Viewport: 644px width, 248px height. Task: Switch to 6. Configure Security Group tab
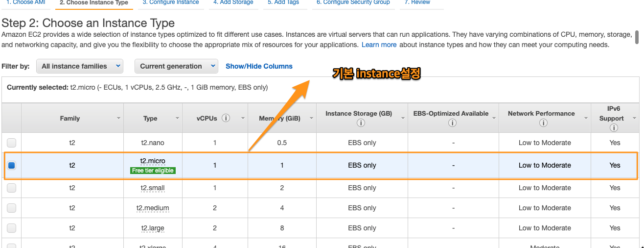point(353,2)
